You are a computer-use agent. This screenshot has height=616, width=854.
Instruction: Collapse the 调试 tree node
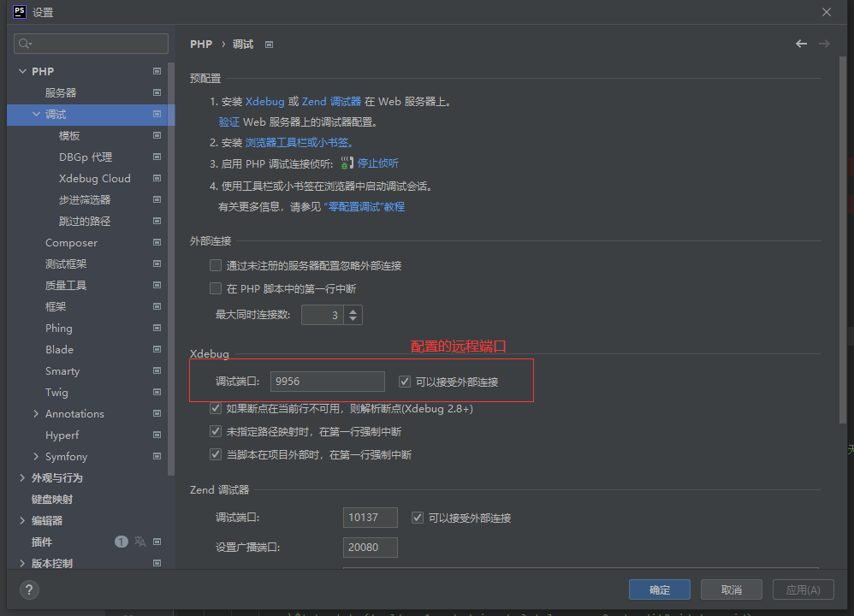pyautogui.click(x=36, y=115)
